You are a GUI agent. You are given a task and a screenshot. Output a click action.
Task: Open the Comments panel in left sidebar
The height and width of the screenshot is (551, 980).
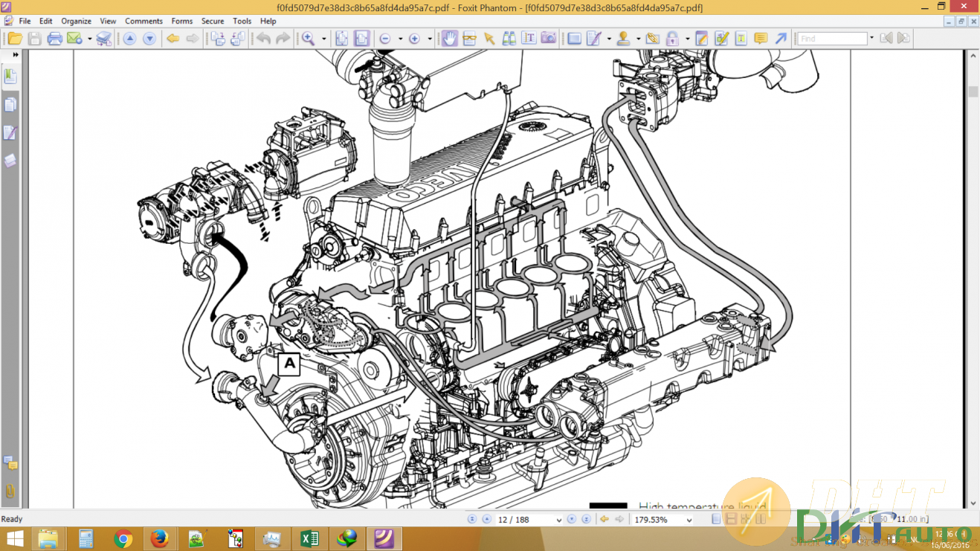coord(10,463)
